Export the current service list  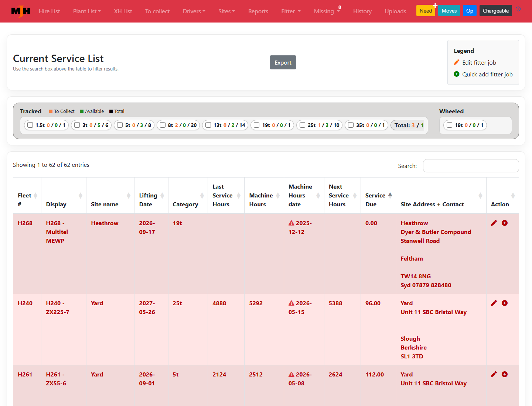[x=283, y=62]
